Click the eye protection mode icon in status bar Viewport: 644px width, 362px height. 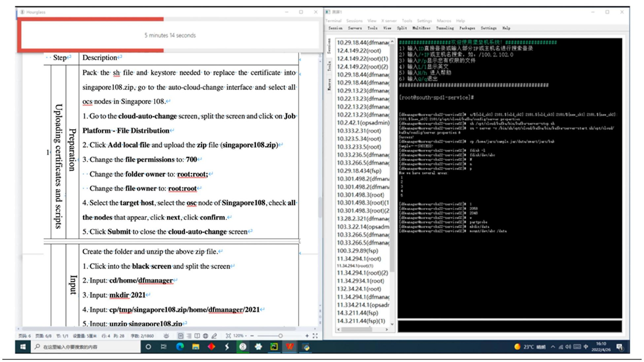coord(166,336)
